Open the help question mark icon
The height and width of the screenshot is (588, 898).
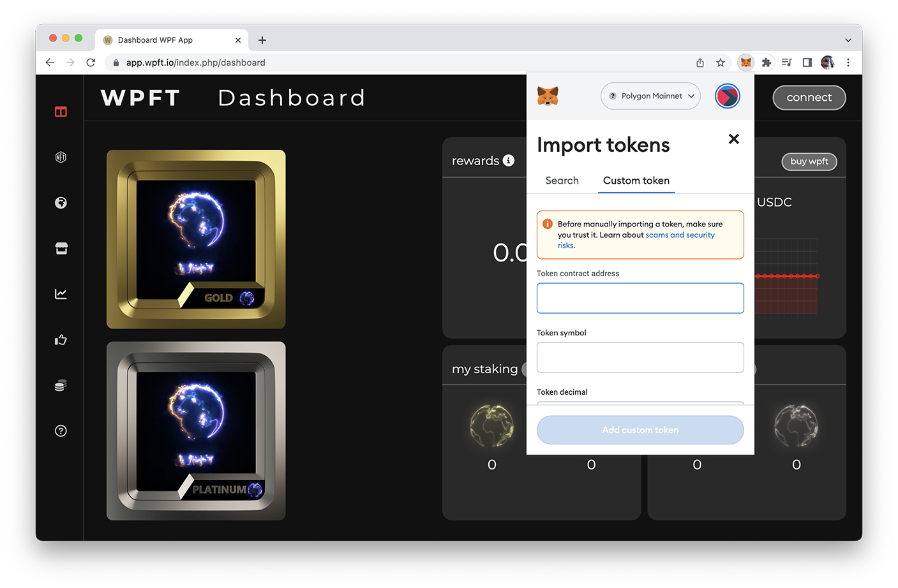point(61,430)
